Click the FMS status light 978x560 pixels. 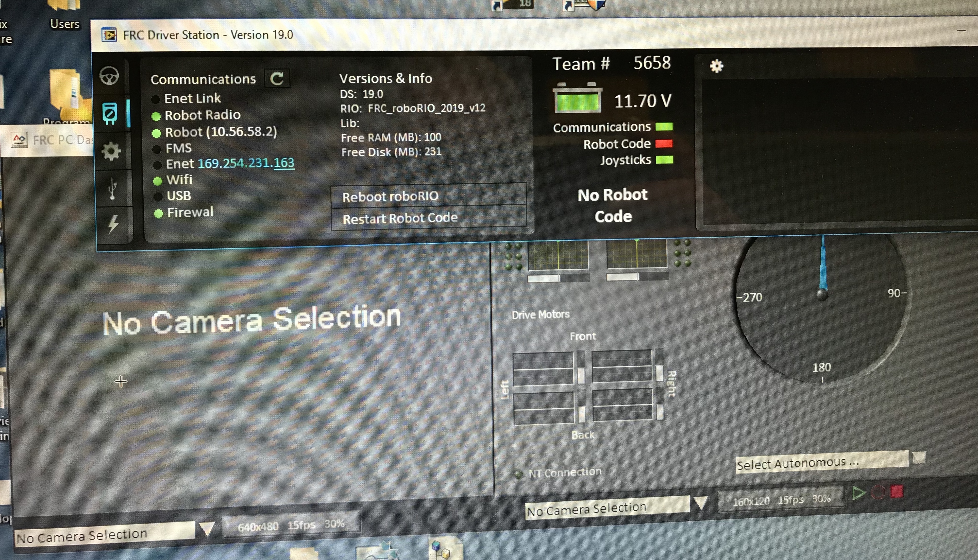[x=157, y=149]
